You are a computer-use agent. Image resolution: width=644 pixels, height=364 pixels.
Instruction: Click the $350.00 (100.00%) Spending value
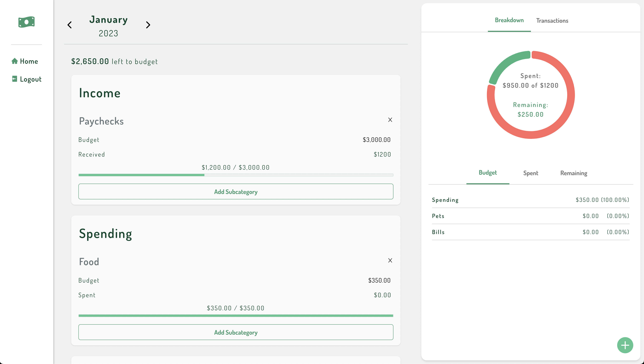pos(602,200)
